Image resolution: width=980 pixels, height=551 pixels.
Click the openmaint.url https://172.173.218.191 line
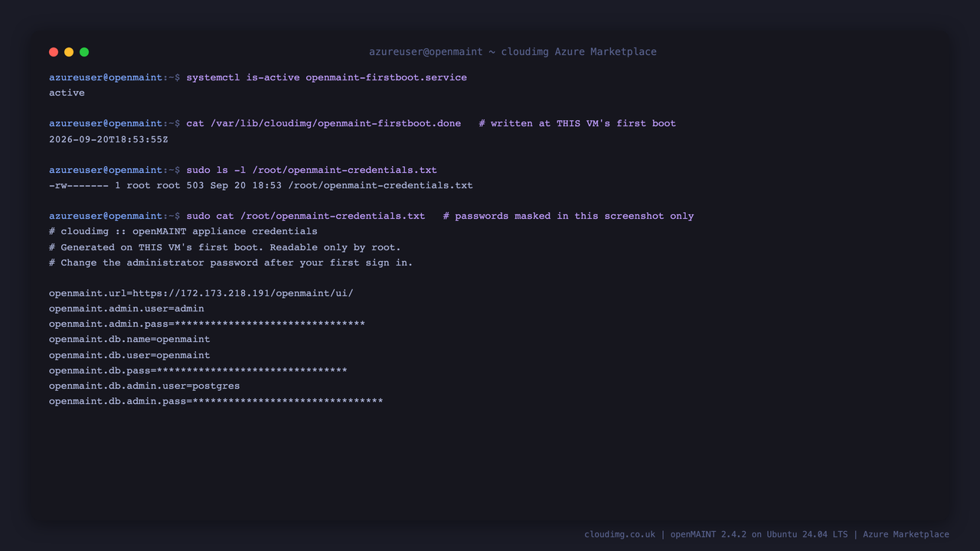click(x=201, y=293)
